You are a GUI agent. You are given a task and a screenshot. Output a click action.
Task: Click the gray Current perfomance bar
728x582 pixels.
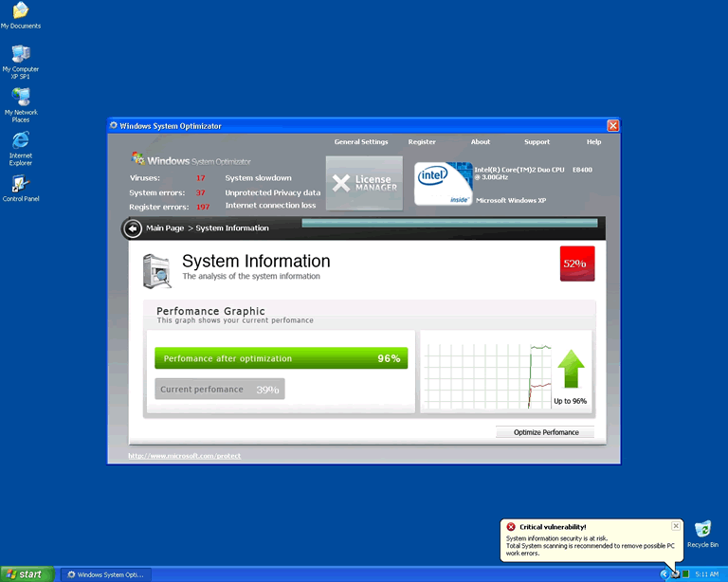(219, 389)
